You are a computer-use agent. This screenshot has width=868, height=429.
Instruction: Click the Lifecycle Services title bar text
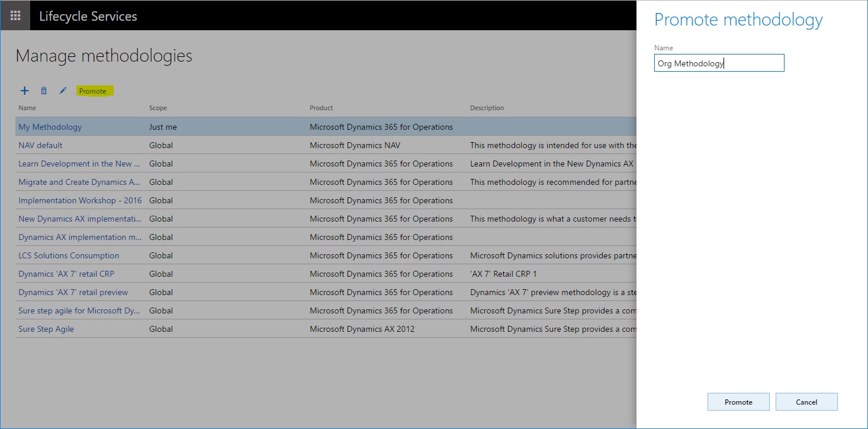click(88, 16)
